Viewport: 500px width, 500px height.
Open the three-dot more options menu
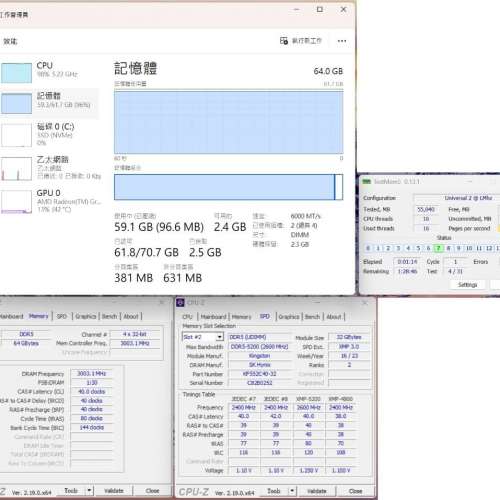coord(342,41)
